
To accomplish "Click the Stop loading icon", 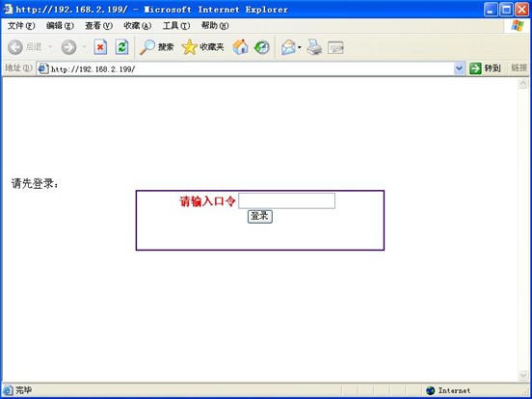I will (x=100, y=47).
